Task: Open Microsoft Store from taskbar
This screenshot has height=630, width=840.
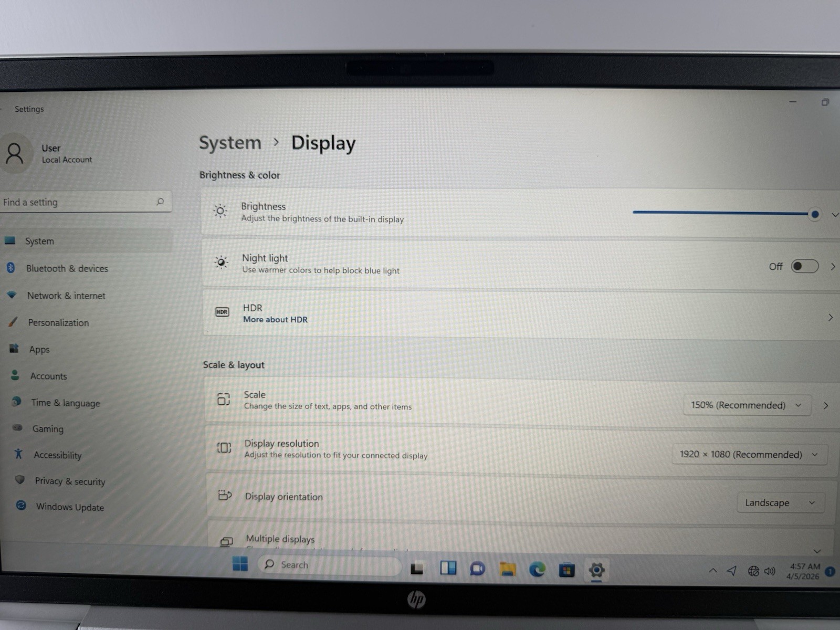Action: point(566,570)
